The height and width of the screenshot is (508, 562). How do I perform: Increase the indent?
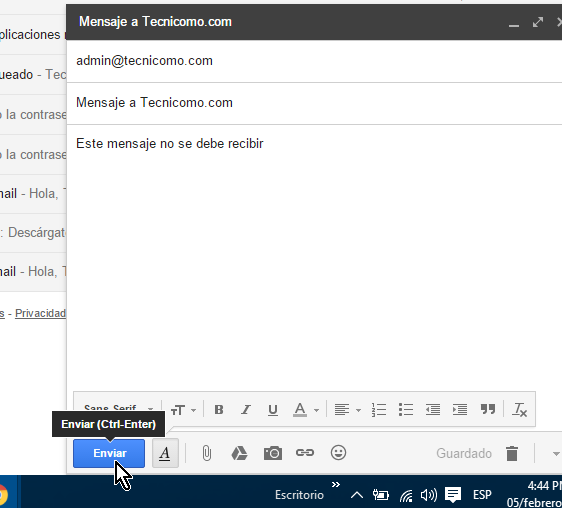(x=460, y=410)
